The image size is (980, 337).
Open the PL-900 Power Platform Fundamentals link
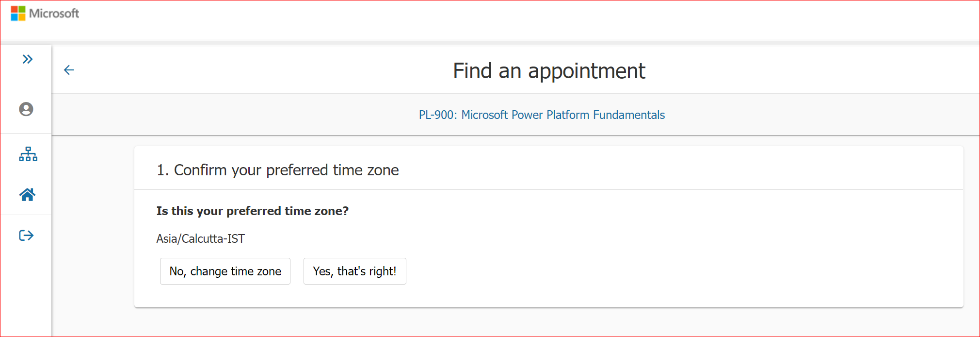point(542,115)
